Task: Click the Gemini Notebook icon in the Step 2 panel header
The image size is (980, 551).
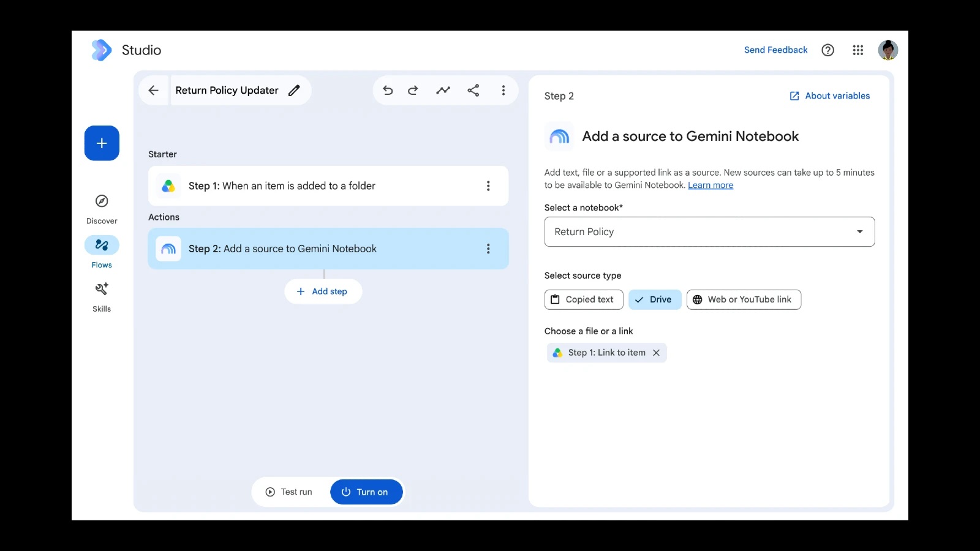Action: pyautogui.click(x=559, y=137)
